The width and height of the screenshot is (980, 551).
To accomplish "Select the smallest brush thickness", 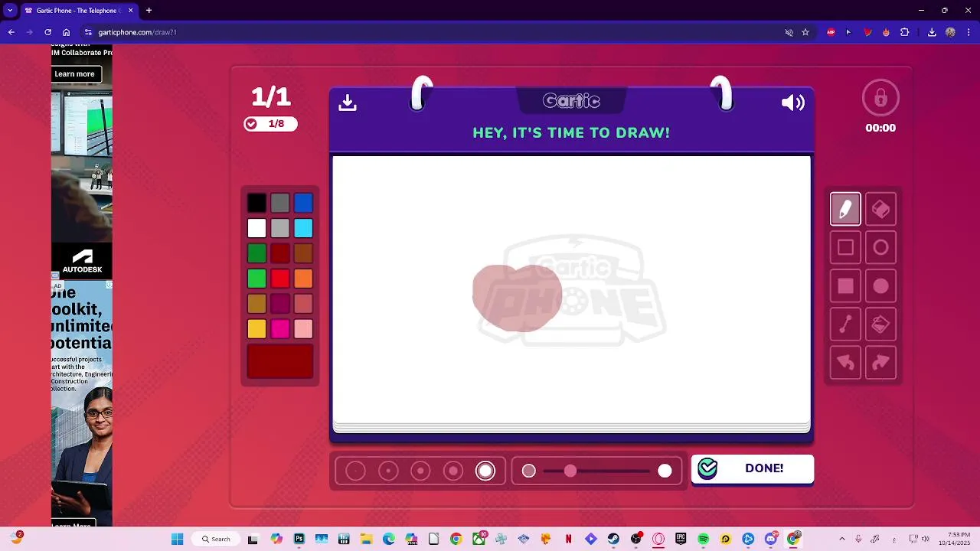I will point(355,471).
